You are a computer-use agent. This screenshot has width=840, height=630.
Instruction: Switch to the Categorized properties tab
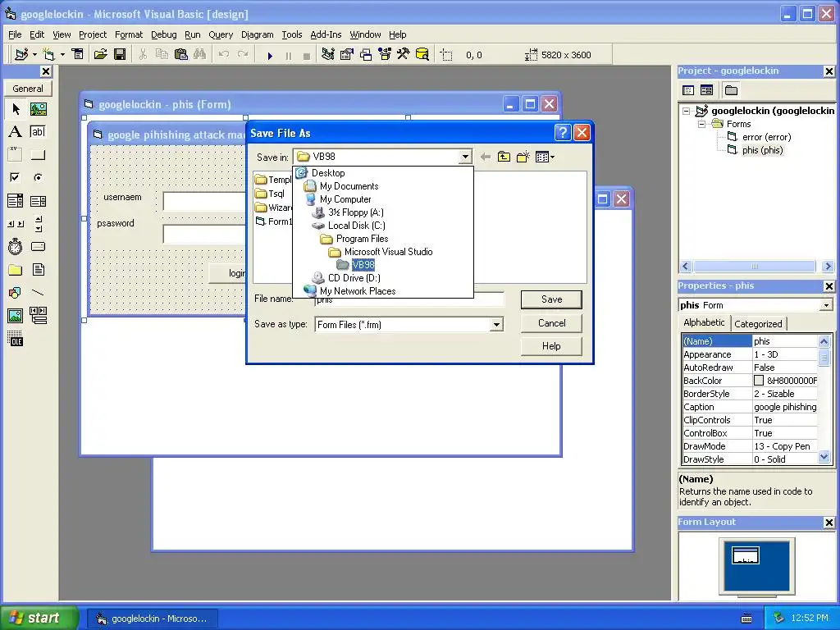(x=758, y=323)
